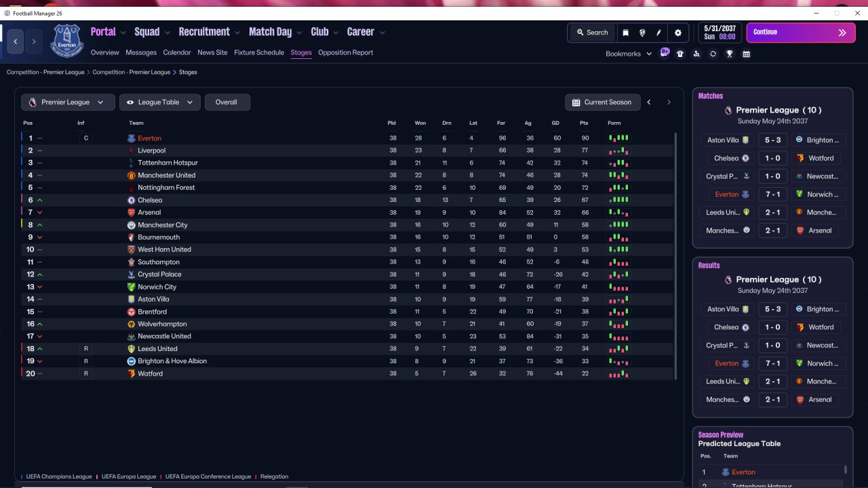Viewport: 868px width, 488px height.
Task: Click the first breadcrumb Competition - Premier League
Action: pos(45,72)
